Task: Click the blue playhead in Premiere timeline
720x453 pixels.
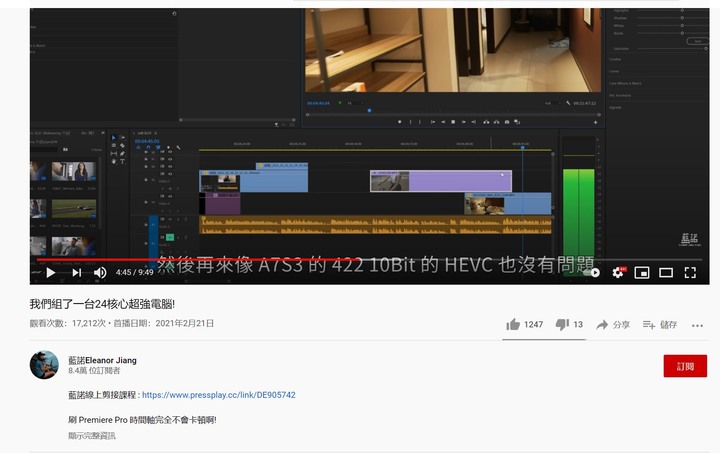Action: (x=522, y=147)
